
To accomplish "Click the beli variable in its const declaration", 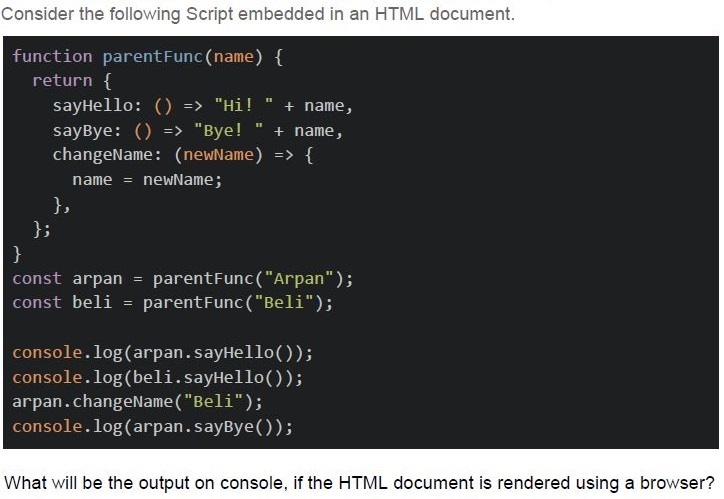I will pos(92,302).
